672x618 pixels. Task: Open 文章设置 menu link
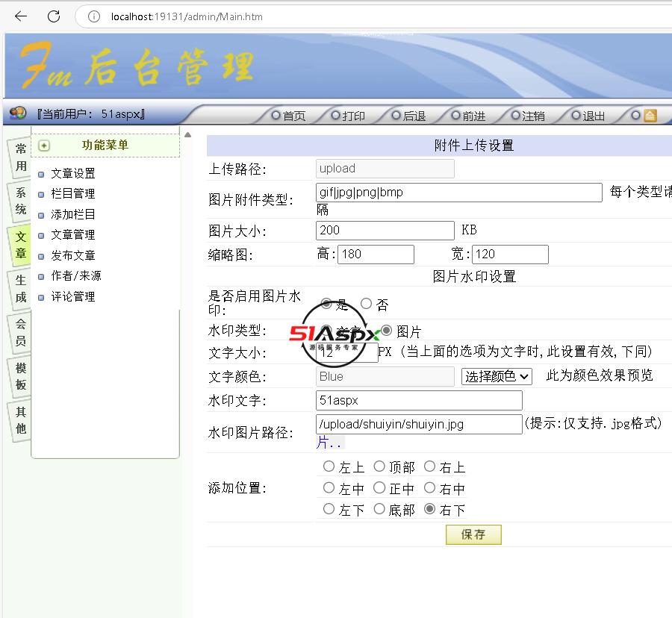point(73,173)
